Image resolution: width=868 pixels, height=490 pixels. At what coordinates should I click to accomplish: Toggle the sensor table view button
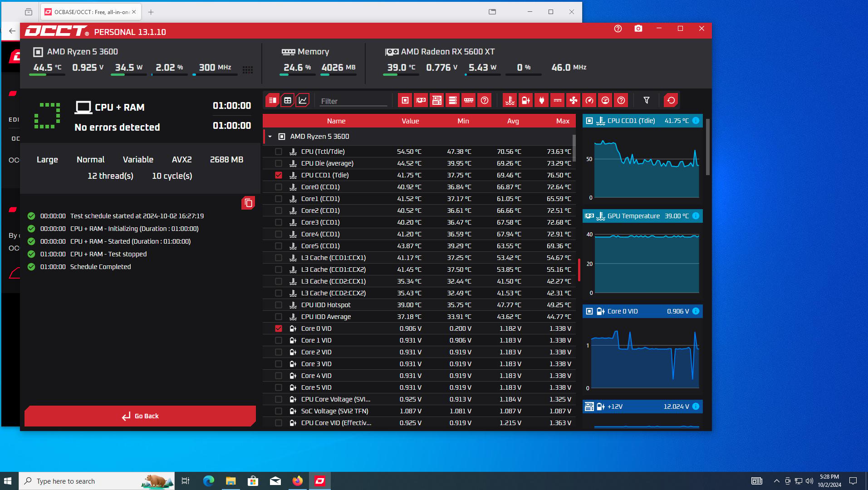click(x=288, y=100)
